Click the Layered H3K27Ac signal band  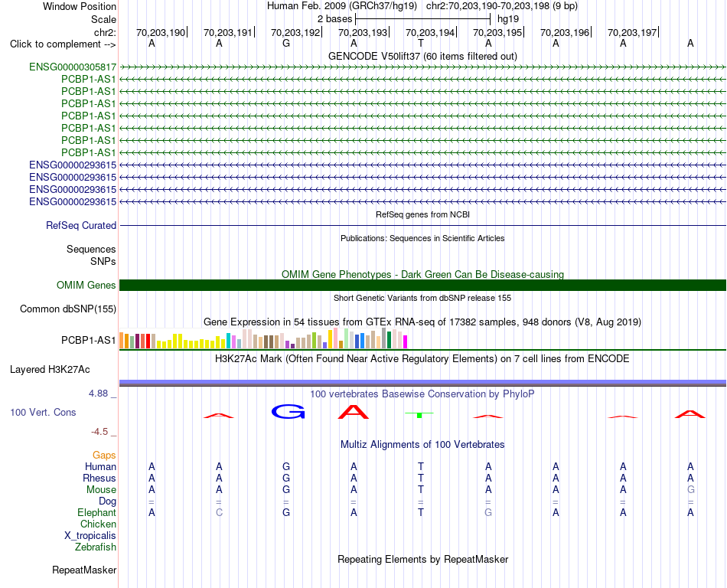coord(422,383)
